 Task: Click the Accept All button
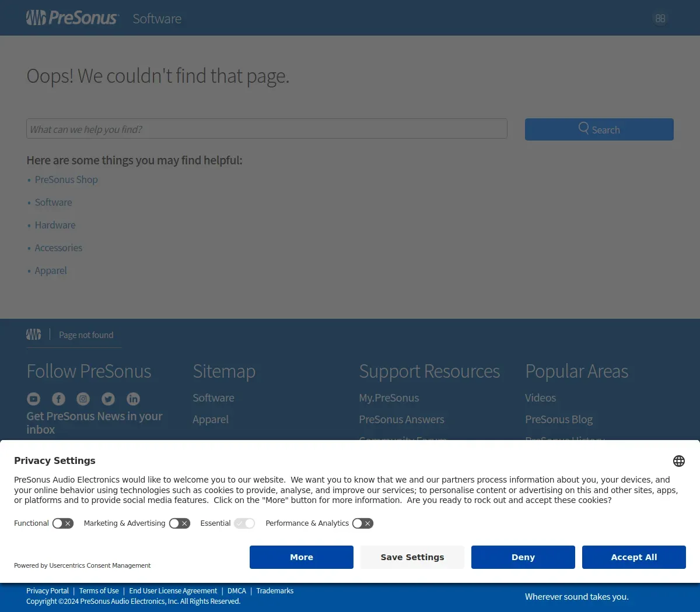(634, 557)
